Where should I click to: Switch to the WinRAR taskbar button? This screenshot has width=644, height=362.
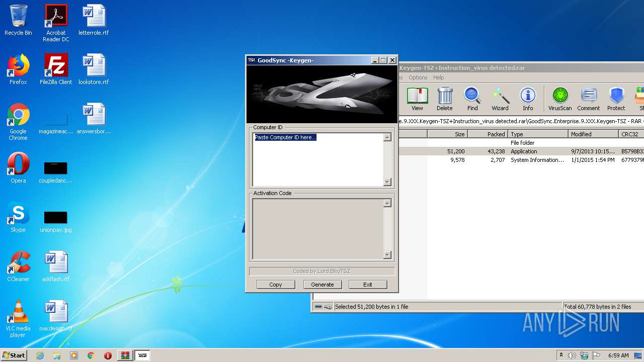point(125,355)
